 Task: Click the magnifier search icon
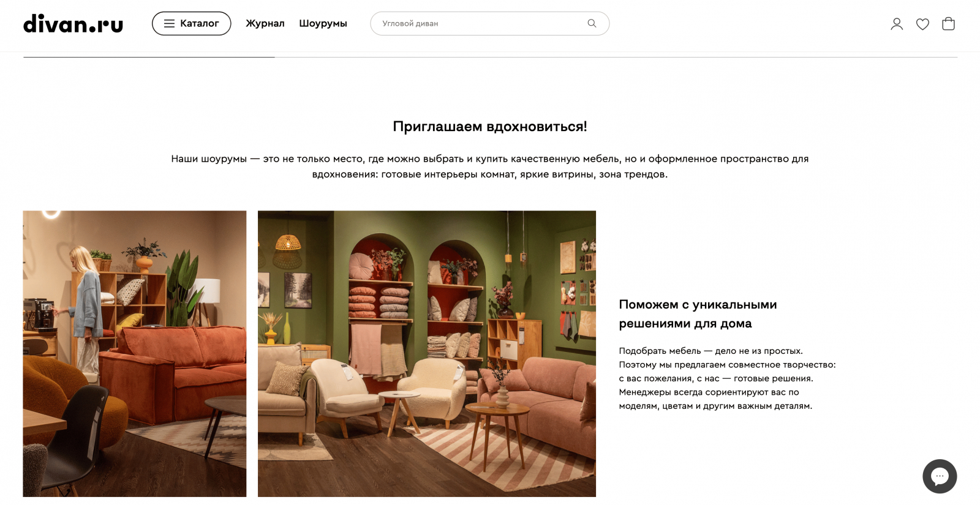click(x=592, y=23)
